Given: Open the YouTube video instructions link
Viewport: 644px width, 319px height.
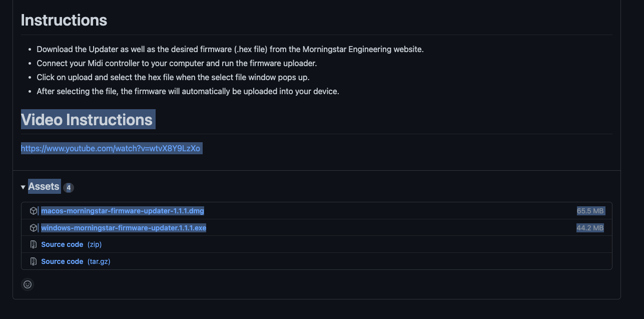Looking at the screenshot, I should click(x=111, y=148).
